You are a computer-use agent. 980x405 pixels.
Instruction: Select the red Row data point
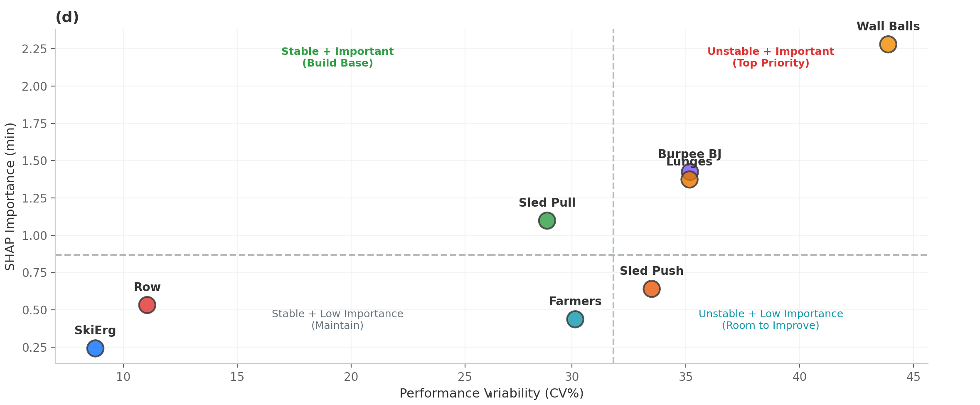(x=147, y=305)
